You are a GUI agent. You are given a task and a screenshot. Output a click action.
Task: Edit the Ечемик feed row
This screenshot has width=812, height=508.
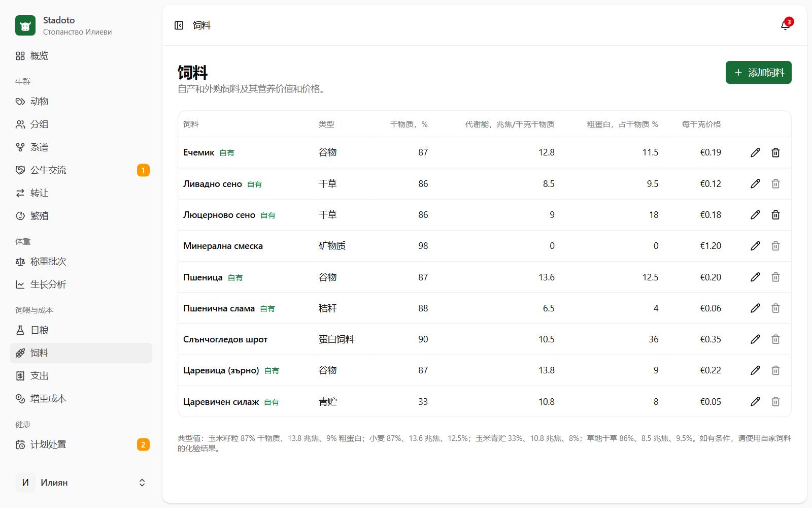click(755, 152)
